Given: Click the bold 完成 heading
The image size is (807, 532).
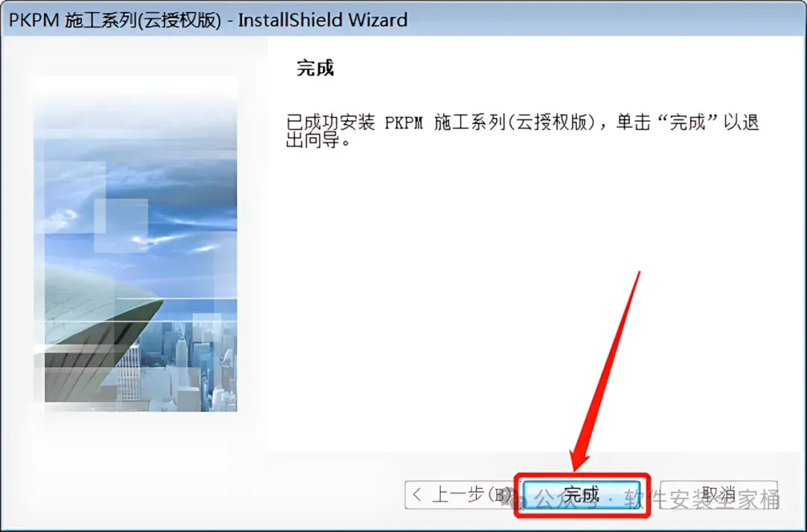Looking at the screenshot, I should click(x=315, y=67).
